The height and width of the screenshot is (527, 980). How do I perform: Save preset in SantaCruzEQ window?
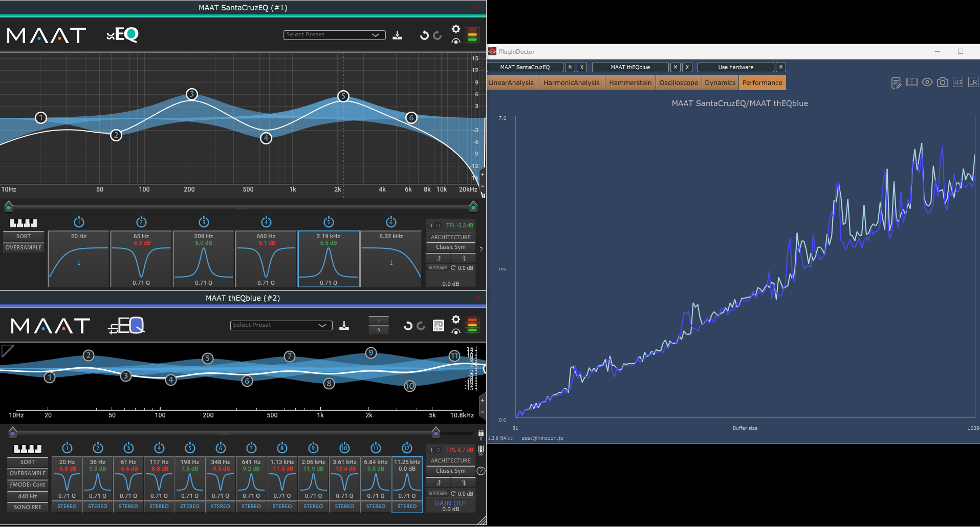click(x=397, y=35)
